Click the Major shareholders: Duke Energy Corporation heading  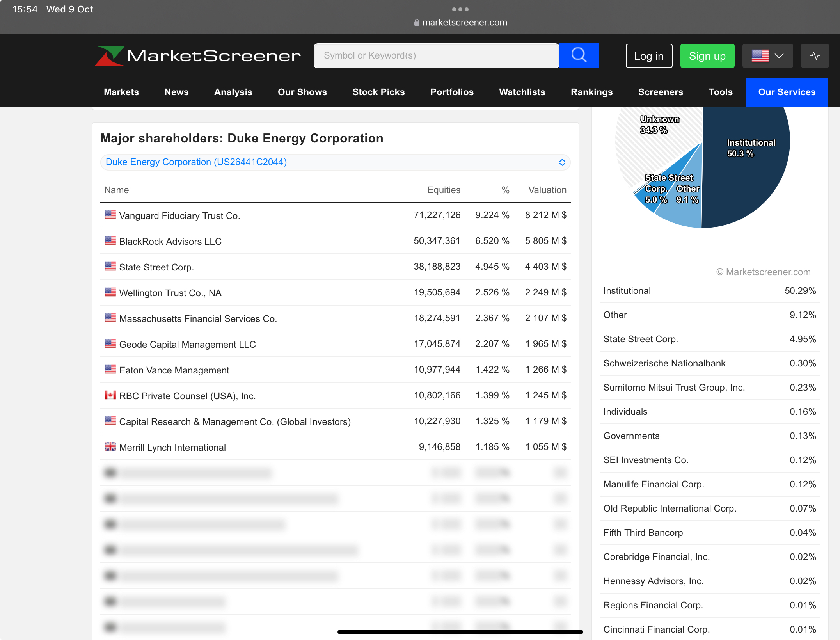tap(242, 138)
